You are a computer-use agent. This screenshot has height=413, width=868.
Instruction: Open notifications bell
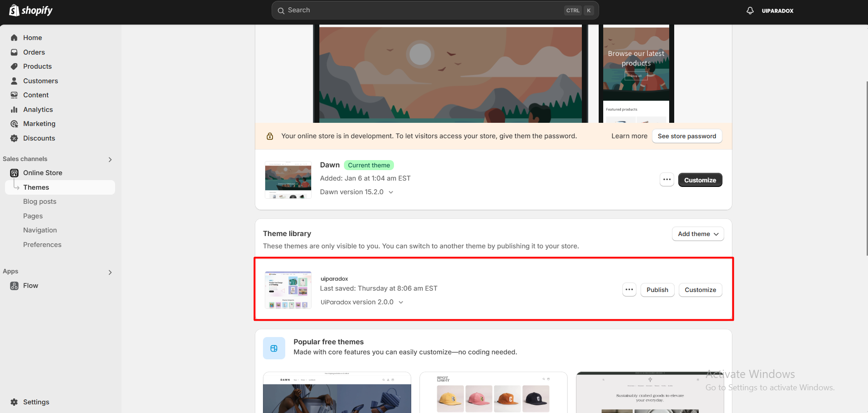tap(750, 10)
